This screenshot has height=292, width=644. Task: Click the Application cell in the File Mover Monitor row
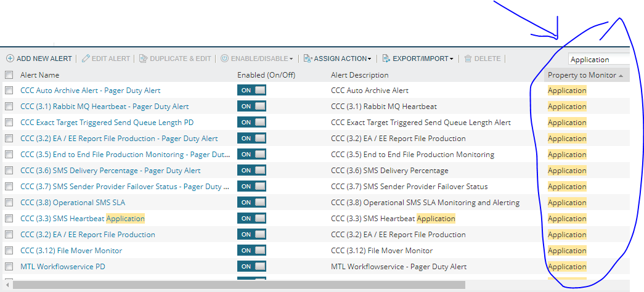point(567,251)
